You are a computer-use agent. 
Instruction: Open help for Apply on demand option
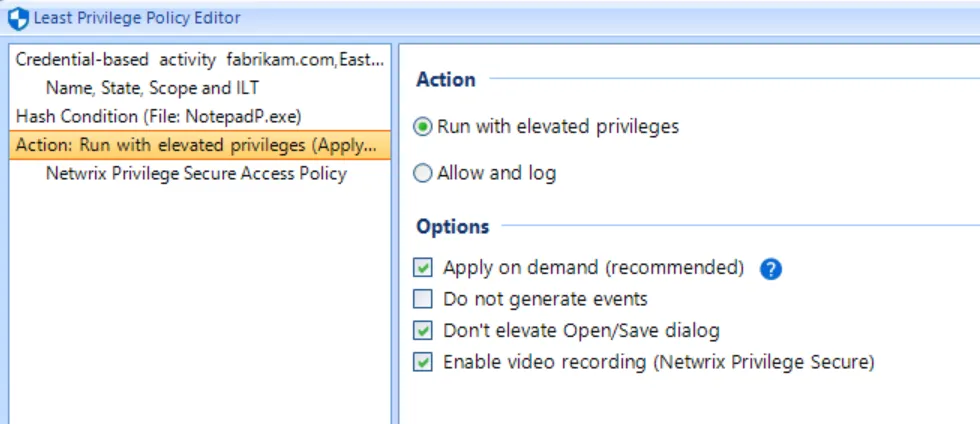(771, 269)
